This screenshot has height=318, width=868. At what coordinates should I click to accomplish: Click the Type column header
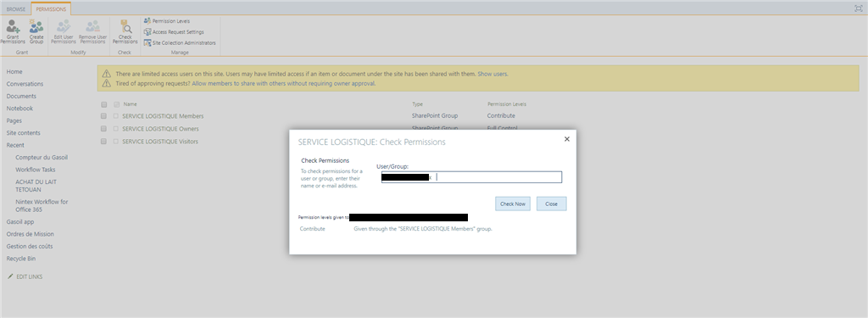(417, 104)
